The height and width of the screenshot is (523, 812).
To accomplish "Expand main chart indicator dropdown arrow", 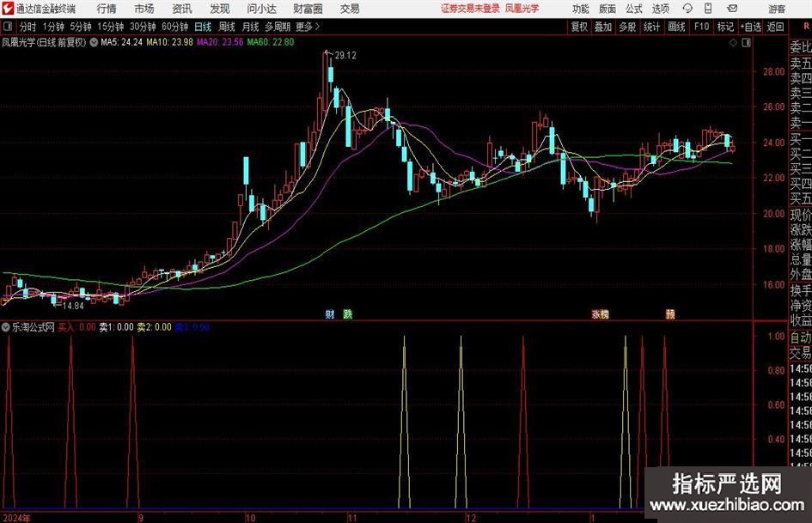I will (94, 41).
